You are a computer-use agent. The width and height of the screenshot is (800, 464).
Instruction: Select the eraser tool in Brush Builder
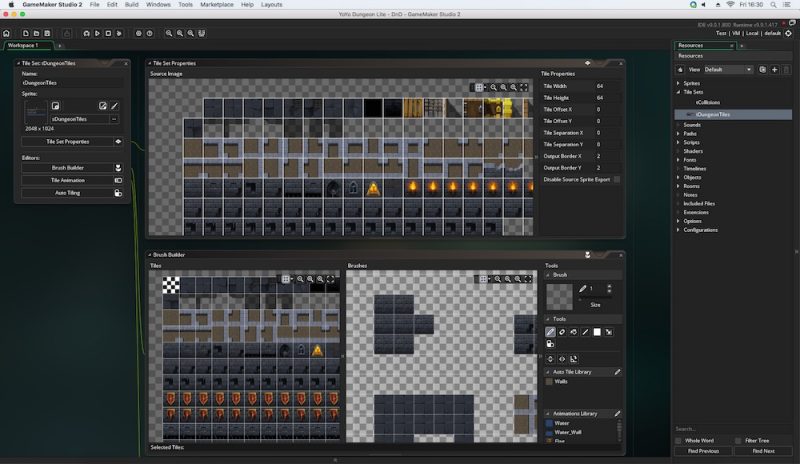point(563,331)
